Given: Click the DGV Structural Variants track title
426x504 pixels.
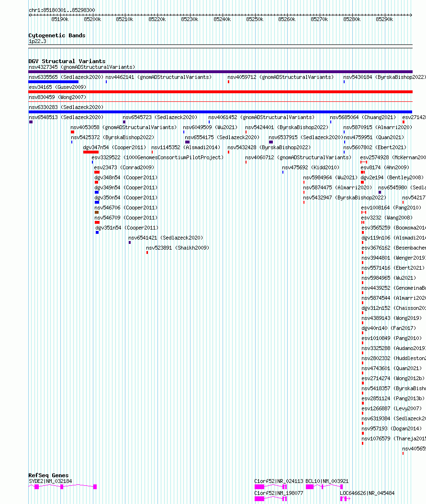Looking at the screenshot, I should point(67,61).
